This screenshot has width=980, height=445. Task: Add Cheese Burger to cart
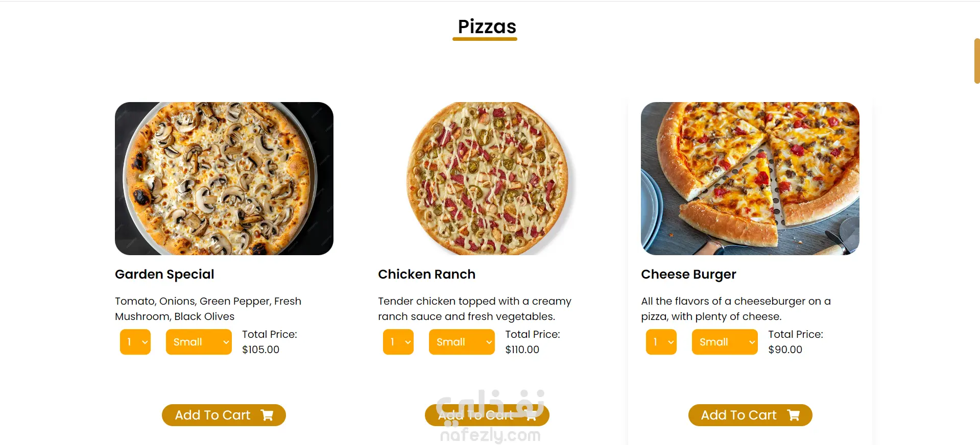coord(738,415)
